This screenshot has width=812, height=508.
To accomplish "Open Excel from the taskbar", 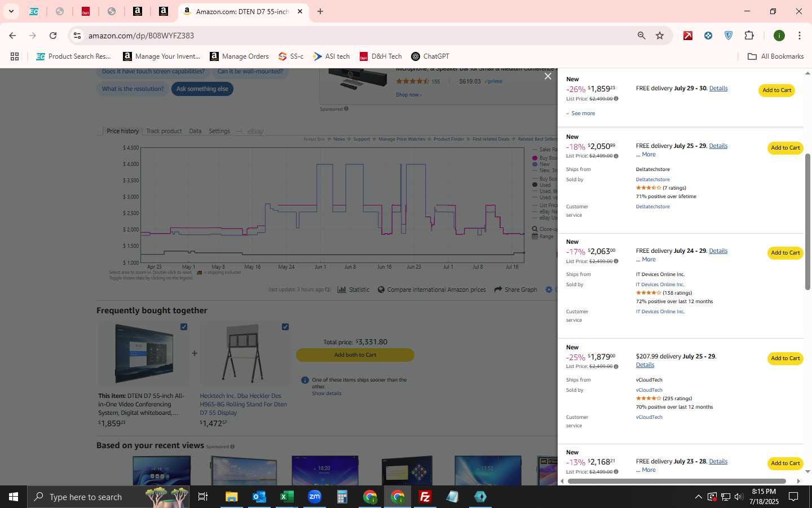I will (286, 497).
